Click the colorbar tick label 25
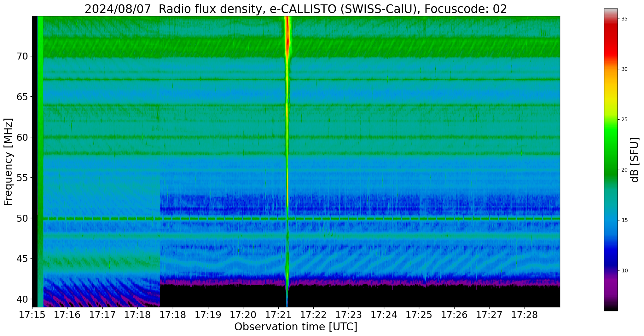This screenshot has width=644, height=336. [624, 120]
